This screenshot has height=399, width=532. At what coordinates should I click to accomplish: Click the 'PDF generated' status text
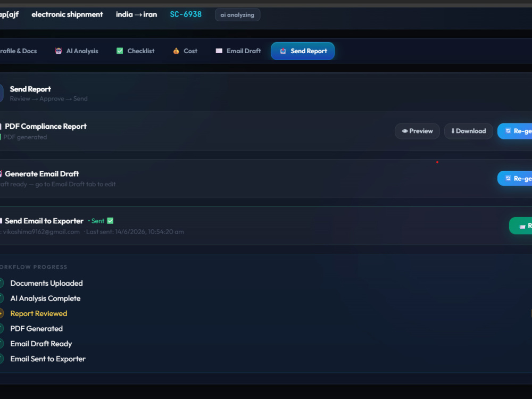tap(25, 137)
